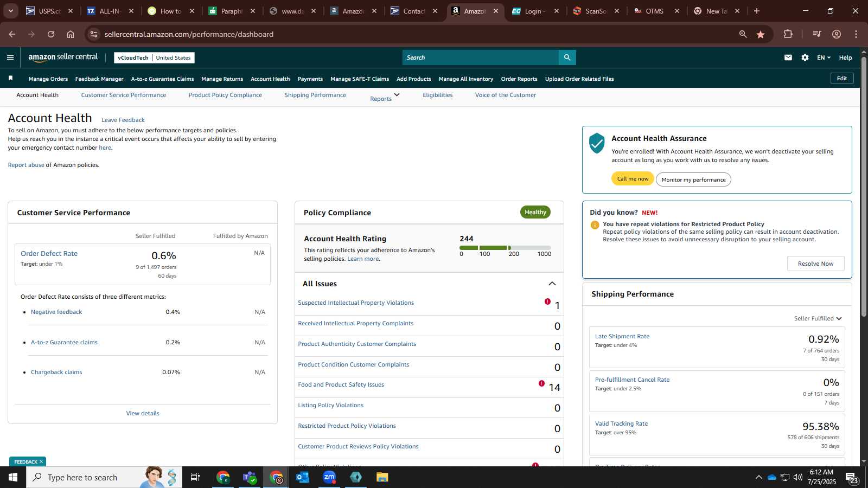Open the messages envelope icon

tap(788, 57)
